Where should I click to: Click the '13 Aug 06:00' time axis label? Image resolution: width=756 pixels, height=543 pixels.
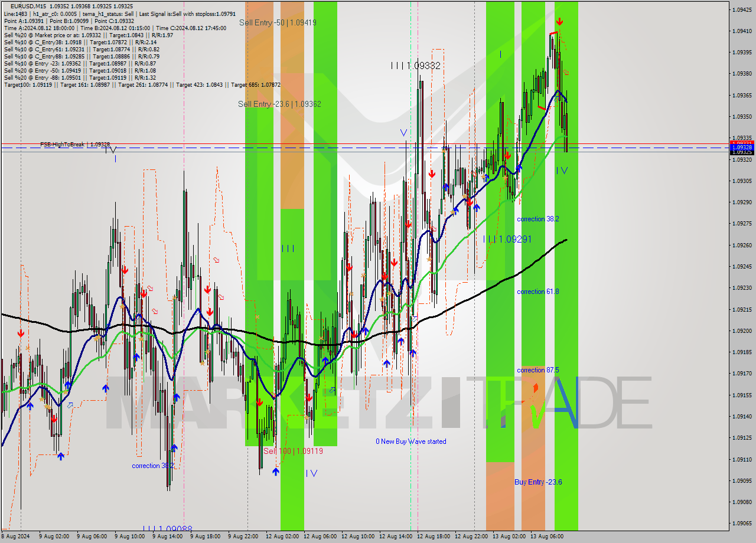[x=546, y=537]
